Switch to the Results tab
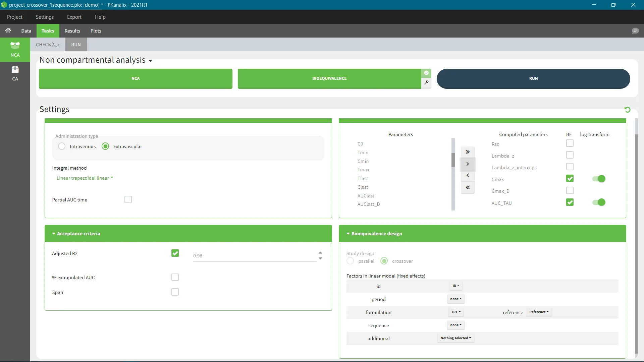 click(72, 31)
